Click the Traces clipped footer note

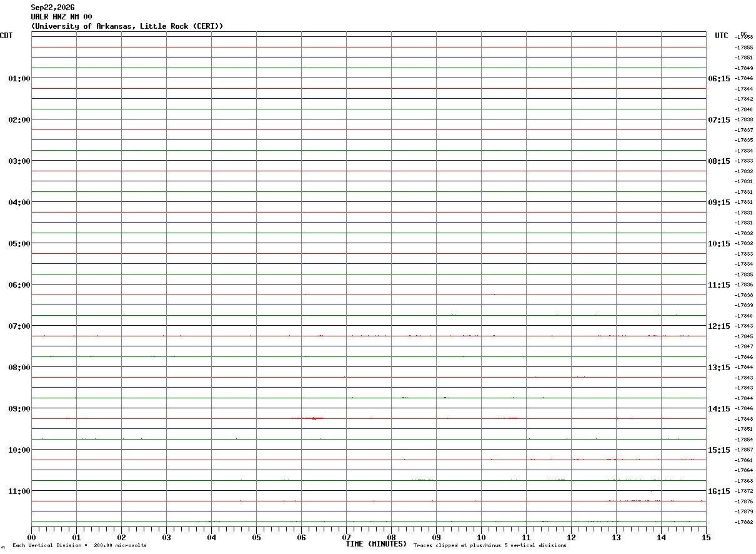pos(490,546)
